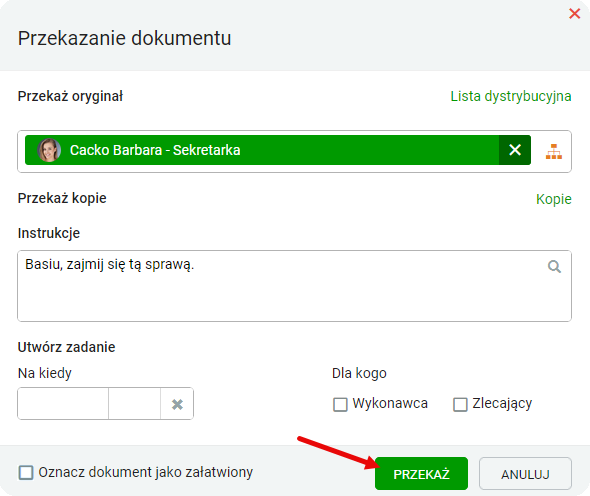Image resolution: width=590 pixels, height=496 pixels.
Task: Click the Przekaż kopie label
Action: [x=62, y=198]
